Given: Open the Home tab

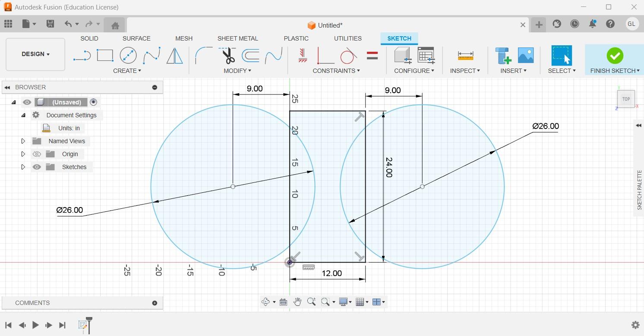Looking at the screenshot, I should point(115,25).
